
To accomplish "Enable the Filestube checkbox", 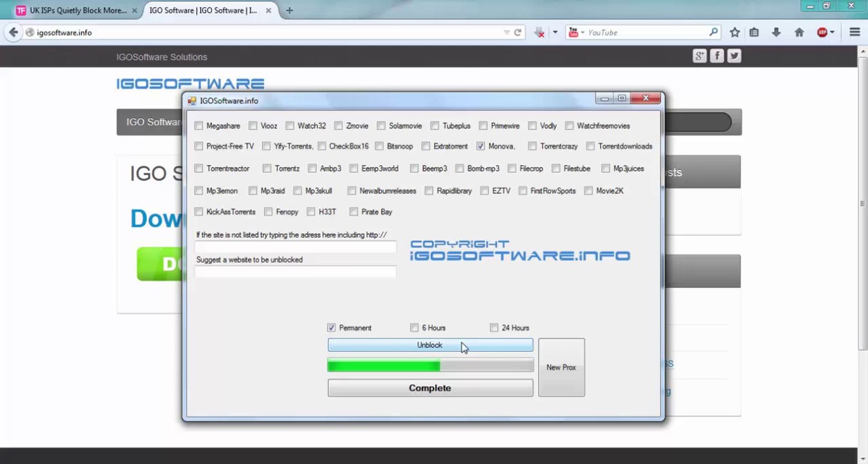I will (x=556, y=168).
